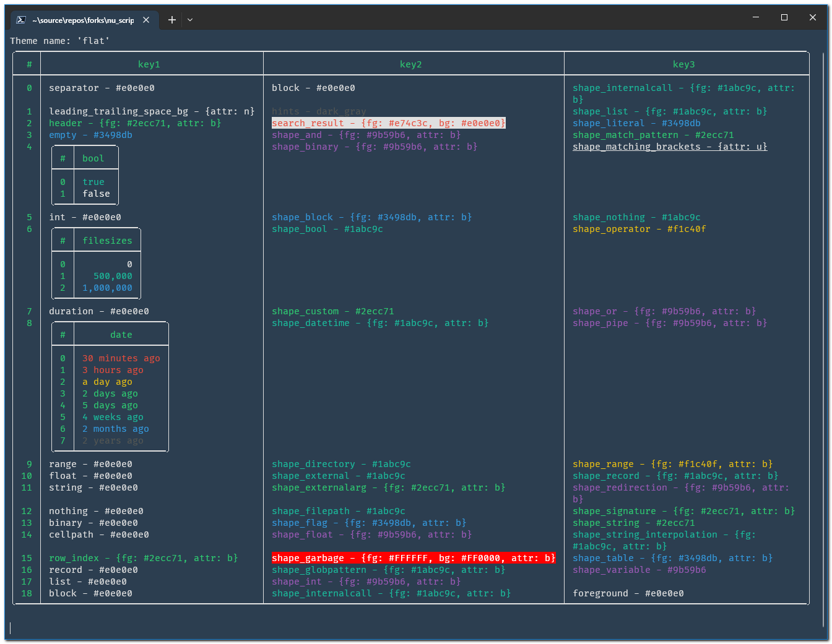This screenshot has width=832, height=644.
Task: Click 'shape_directory - #1abc9c' text
Action: pyautogui.click(x=342, y=464)
